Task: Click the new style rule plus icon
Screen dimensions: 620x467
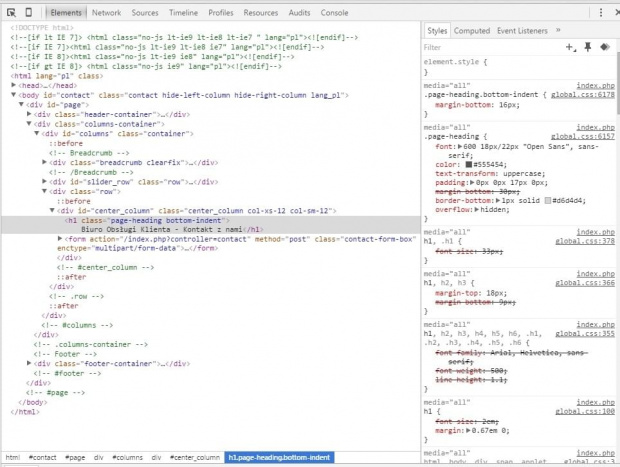Action: pyautogui.click(x=570, y=47)
